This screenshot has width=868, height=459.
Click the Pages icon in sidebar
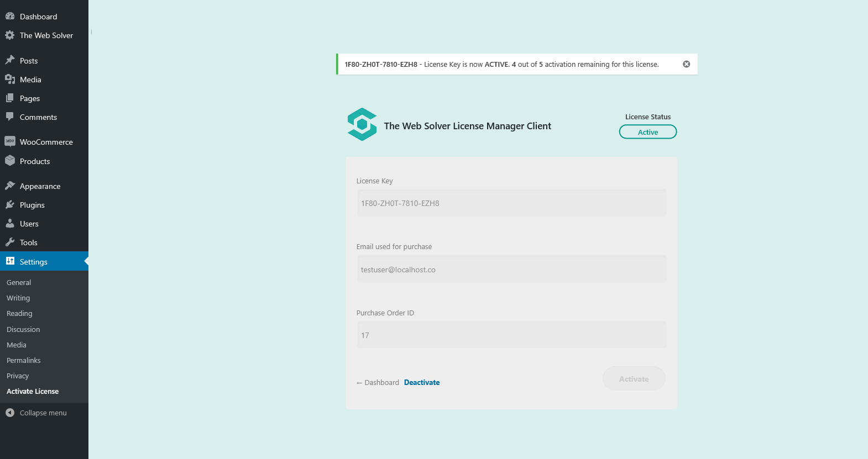[10, 98]
